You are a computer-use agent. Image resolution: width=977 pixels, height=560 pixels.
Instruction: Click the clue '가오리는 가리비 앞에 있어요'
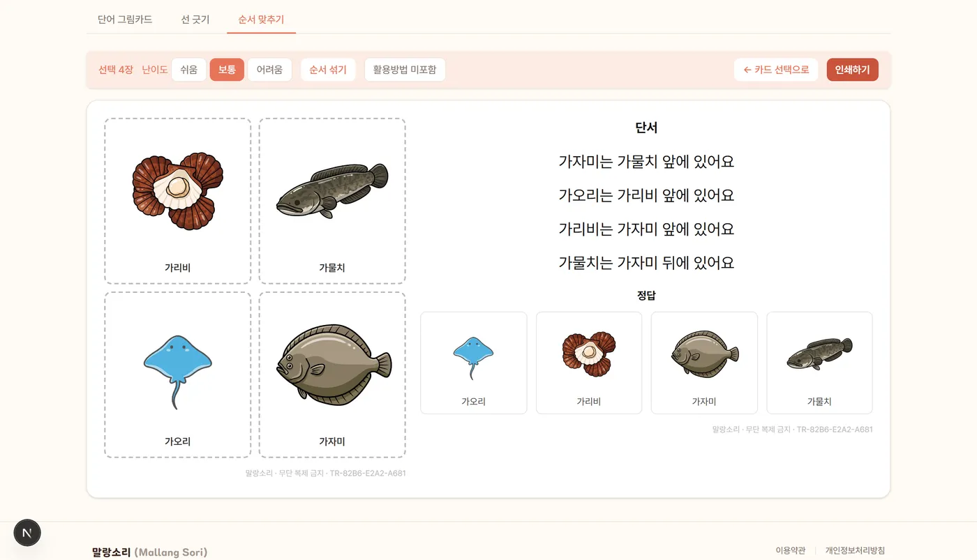click(x=646, y=195)
